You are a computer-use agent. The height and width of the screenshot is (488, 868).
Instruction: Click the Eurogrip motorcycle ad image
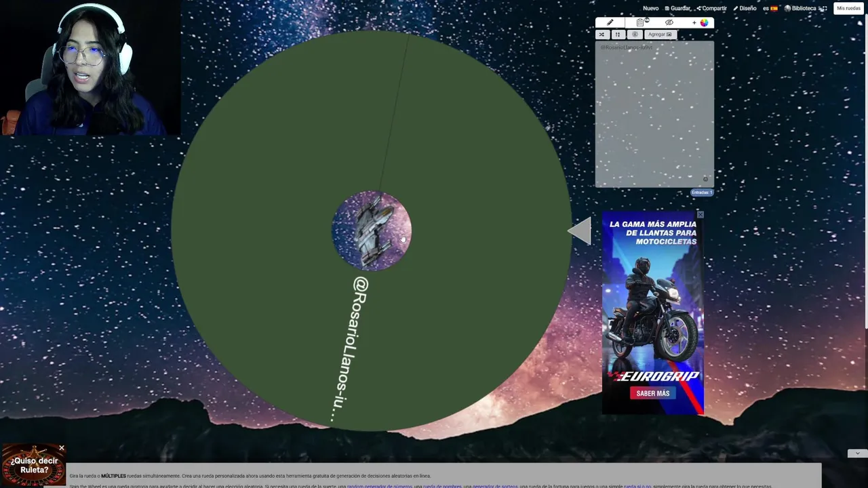pyautogui.click(x=653, y=312)
